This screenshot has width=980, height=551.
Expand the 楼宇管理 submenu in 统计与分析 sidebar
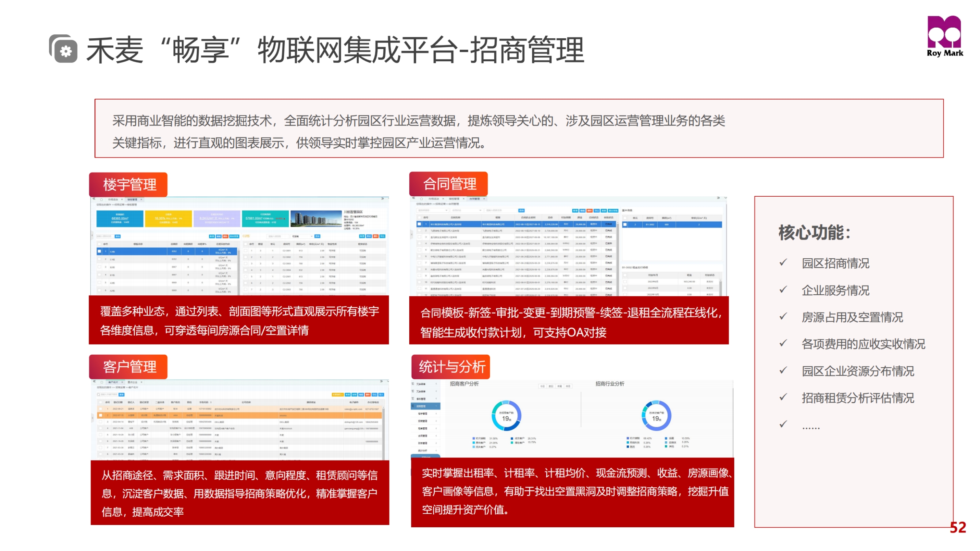click(426, 414)
